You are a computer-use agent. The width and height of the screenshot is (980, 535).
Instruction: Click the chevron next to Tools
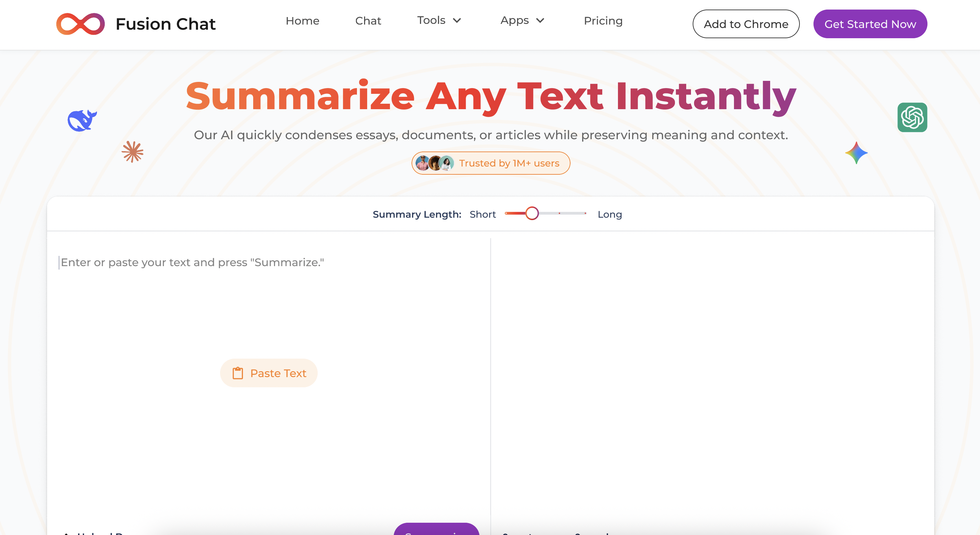click(457, 20)
